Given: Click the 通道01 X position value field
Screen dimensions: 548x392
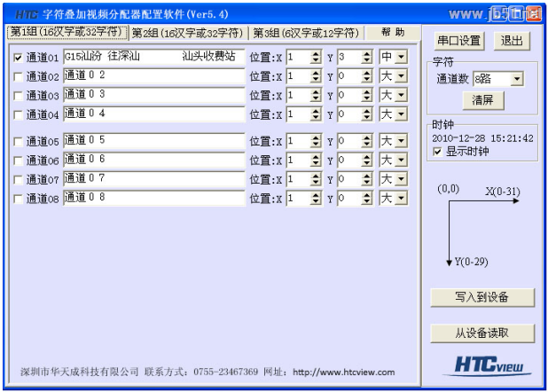Looking at the screenshot, I should (x=299, y=57).
